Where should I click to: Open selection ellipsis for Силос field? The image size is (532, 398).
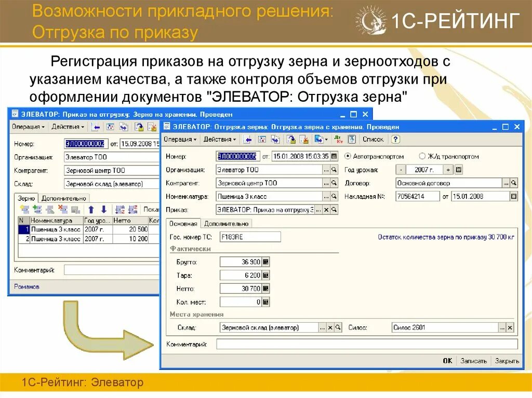tap(502, 327)
